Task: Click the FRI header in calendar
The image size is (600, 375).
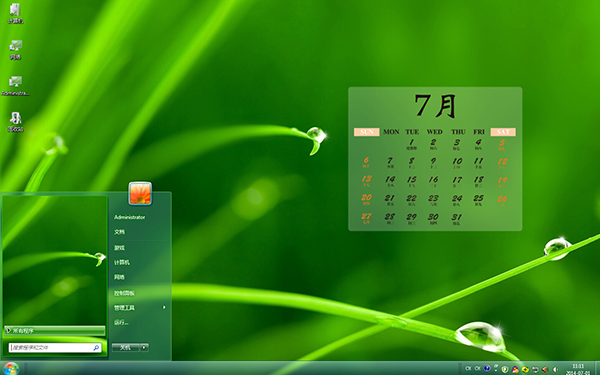Action: pos(479,132)
